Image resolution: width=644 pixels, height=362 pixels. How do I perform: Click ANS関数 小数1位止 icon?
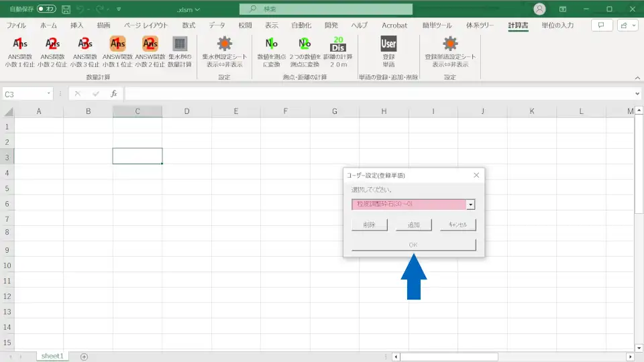click(x=19, y=44)
